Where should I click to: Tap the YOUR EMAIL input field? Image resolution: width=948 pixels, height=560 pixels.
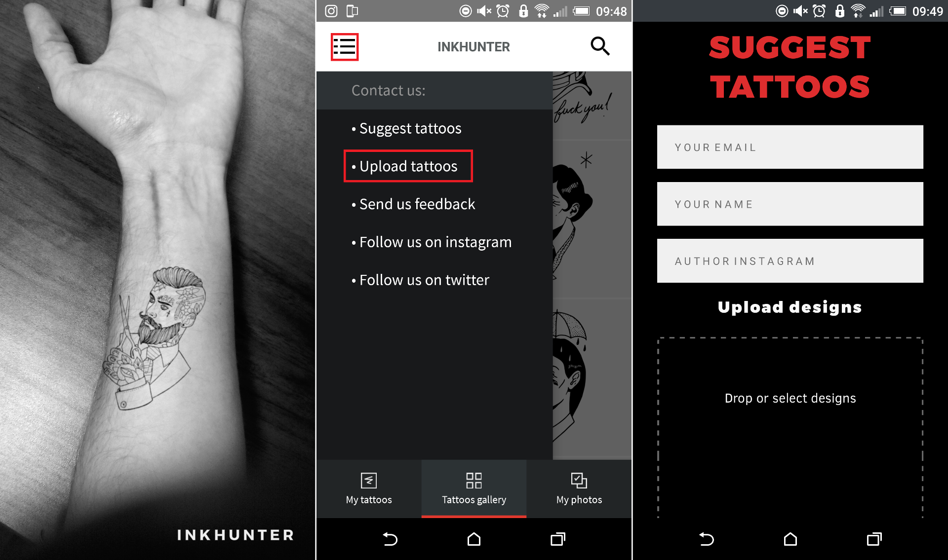tap(790, 147)
